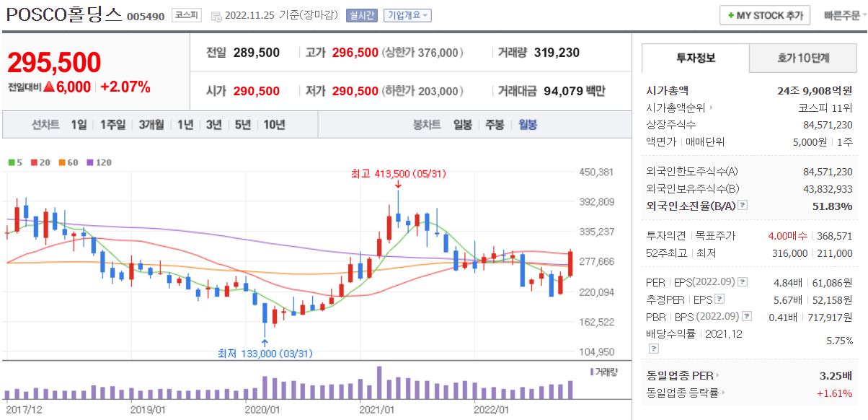
Task: Click the red 20-period moving average legend swatch
Action: (x=34, y=162)
